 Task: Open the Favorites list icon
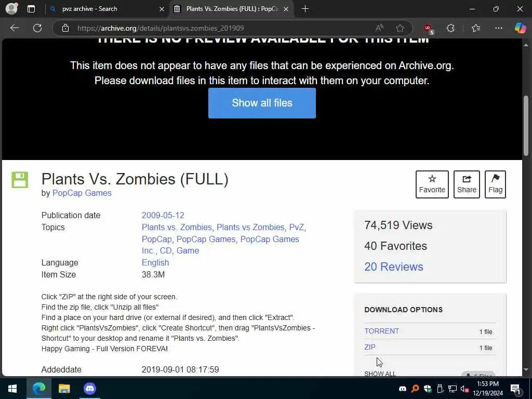[x=476, y=28]
